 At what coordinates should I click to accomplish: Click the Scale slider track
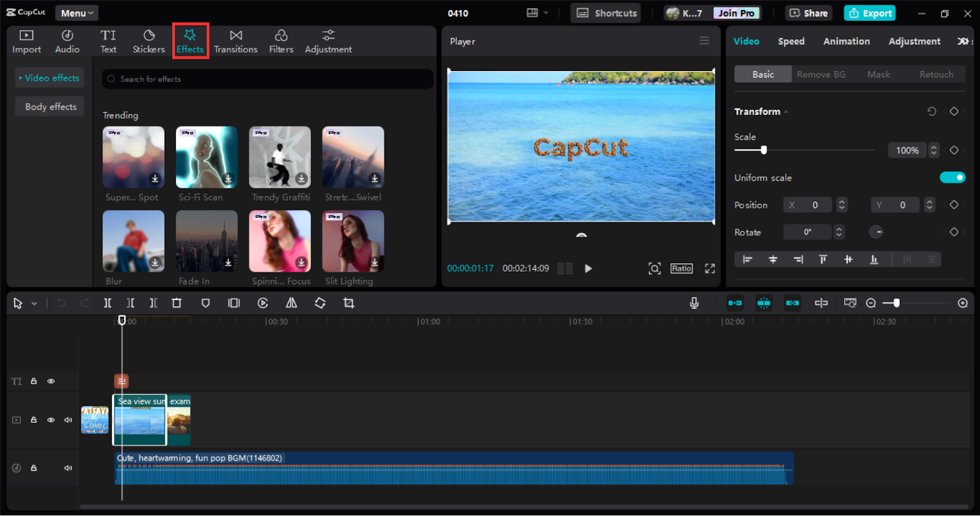click(805, 150)
